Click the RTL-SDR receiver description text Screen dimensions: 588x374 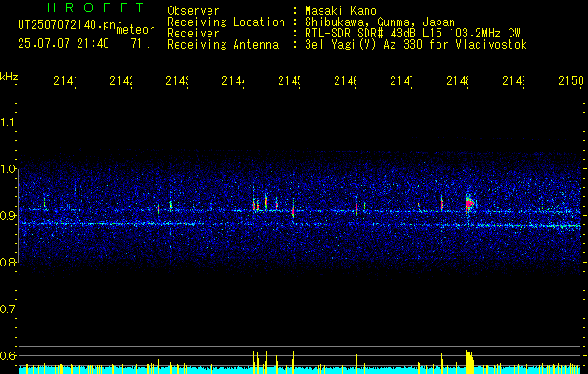pyautogui.click(x=412, y=34)
